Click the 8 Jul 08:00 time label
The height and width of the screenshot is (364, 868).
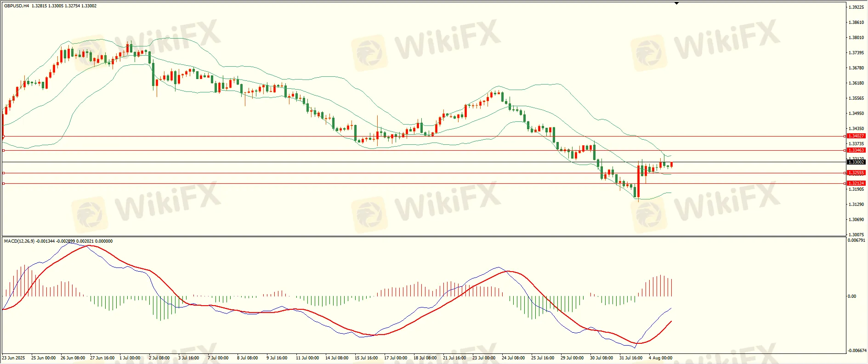248,358
